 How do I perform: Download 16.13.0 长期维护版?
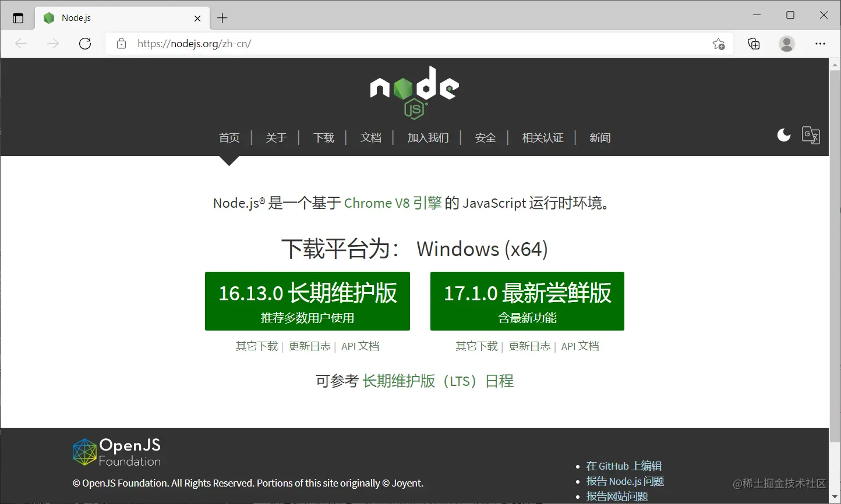(308, 301)
